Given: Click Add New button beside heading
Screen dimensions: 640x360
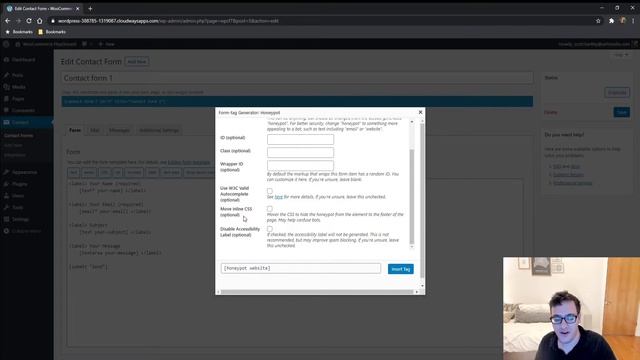Looking at the screenshot, I should tap(137, 62).
